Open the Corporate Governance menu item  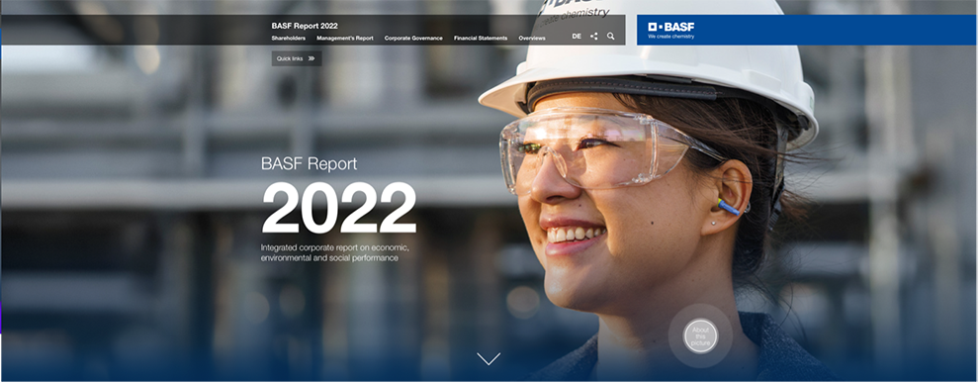[x=413, y=39]
